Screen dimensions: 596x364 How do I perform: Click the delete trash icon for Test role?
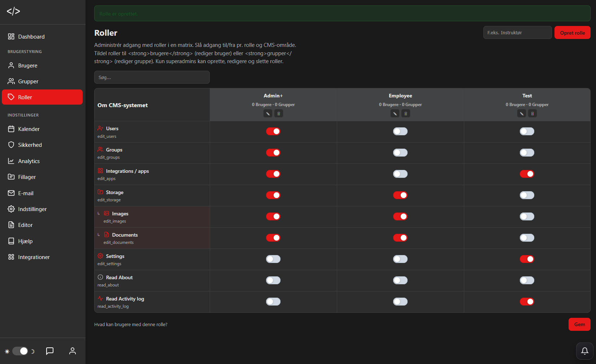[x=532, y=114]
